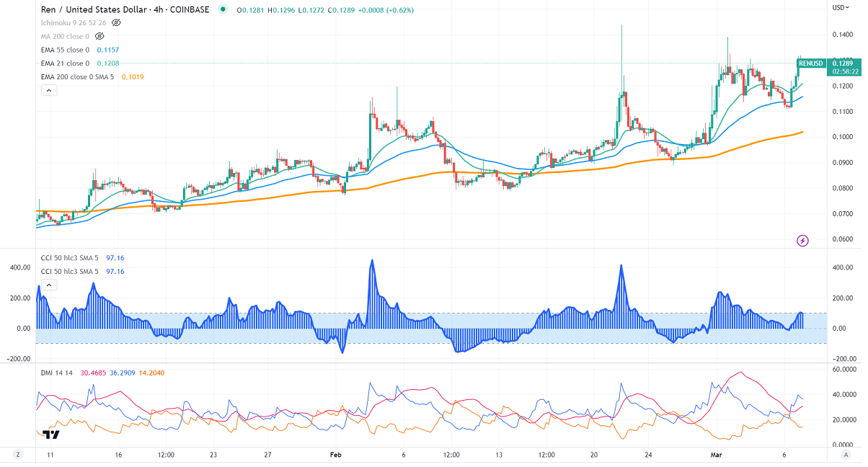Click the 0.1289 current price label
Viewport: 868px width, 467px height.
pos(845,63)
